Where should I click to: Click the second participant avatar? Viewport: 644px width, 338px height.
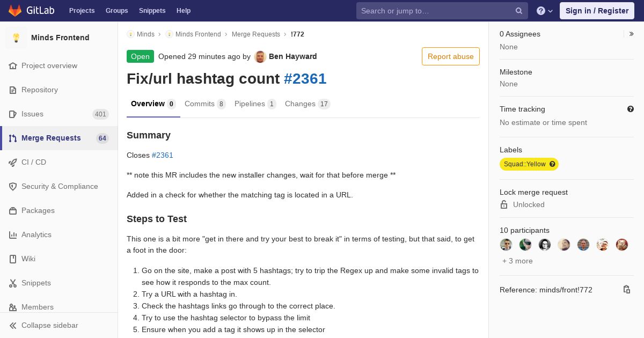coord(525,245)
